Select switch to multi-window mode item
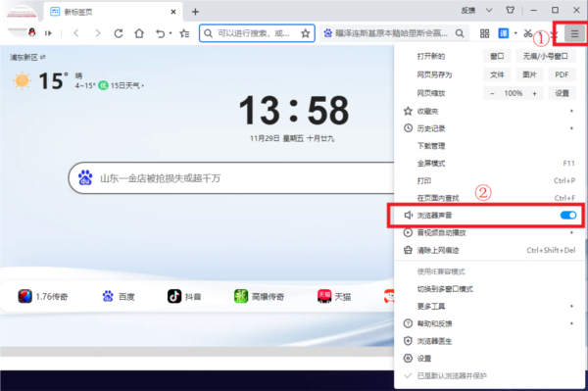Viewport: 588px width, 391px height. [489, 289]
